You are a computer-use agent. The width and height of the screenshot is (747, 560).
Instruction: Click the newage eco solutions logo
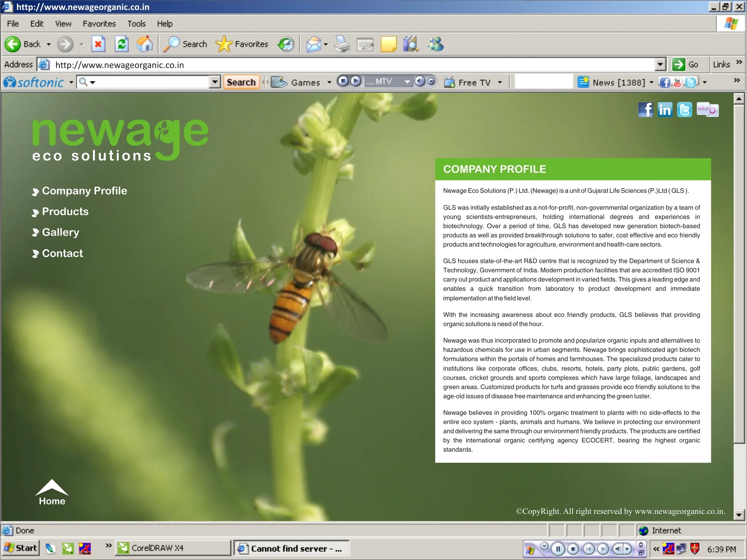[120, 140]
